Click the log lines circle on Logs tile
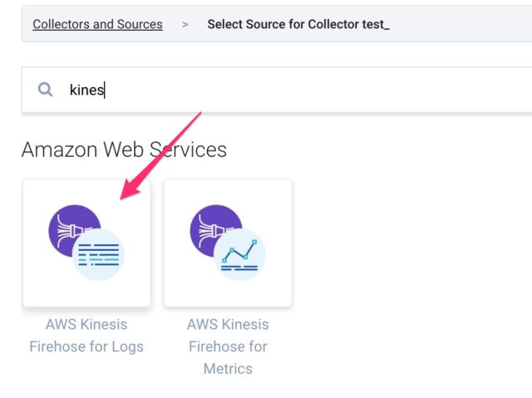This screenshot has width=532, height=398. (98, 254)
